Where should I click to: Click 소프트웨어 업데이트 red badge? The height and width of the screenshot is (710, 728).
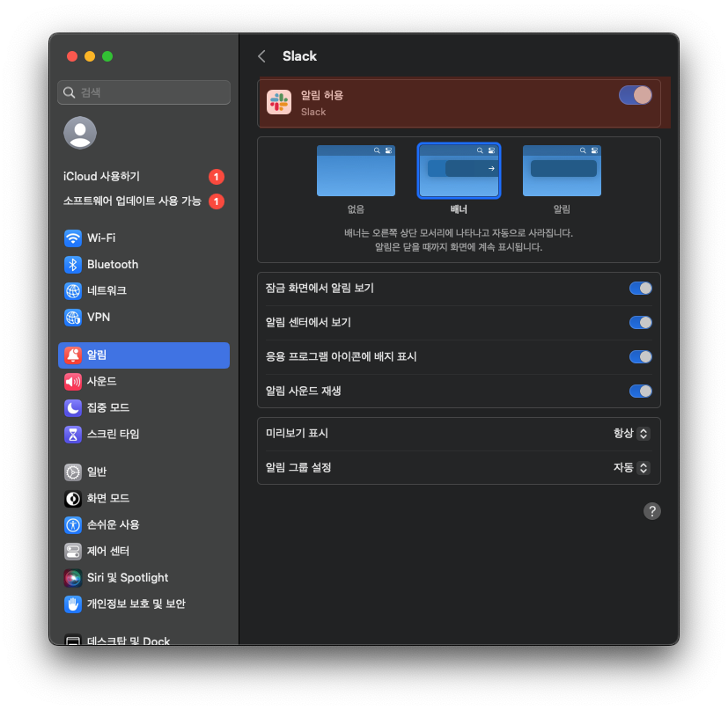pos(217,201)
